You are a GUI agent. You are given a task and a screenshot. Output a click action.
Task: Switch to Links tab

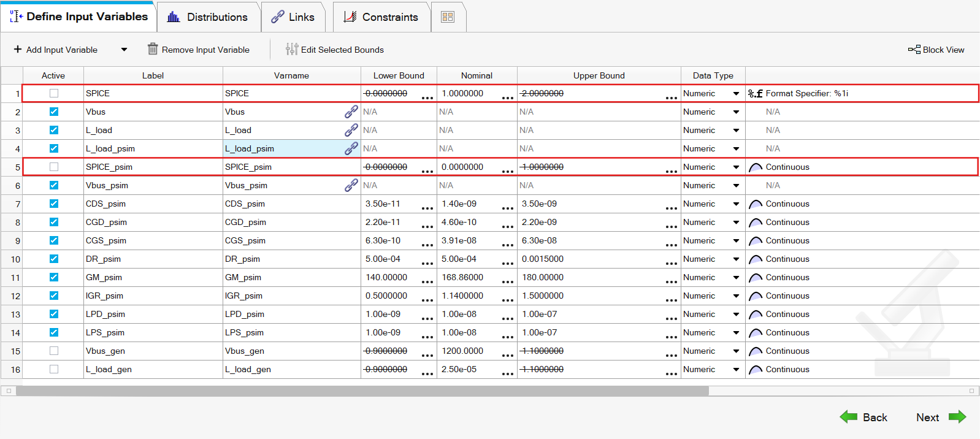tap(293, 17)
